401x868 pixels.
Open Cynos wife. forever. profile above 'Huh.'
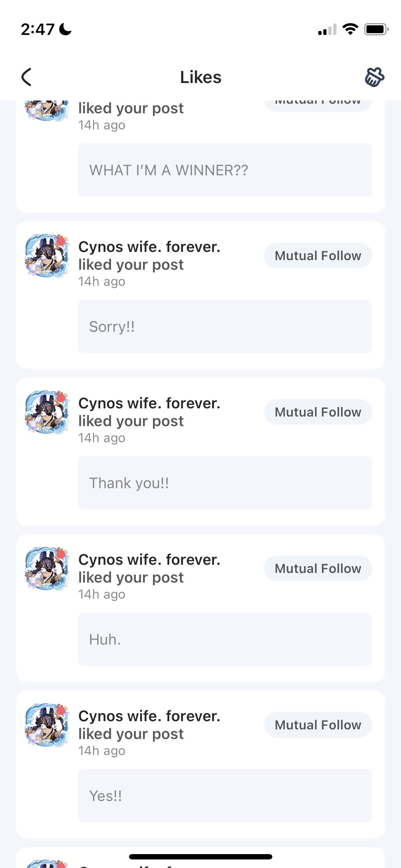(x=149, y=560)
